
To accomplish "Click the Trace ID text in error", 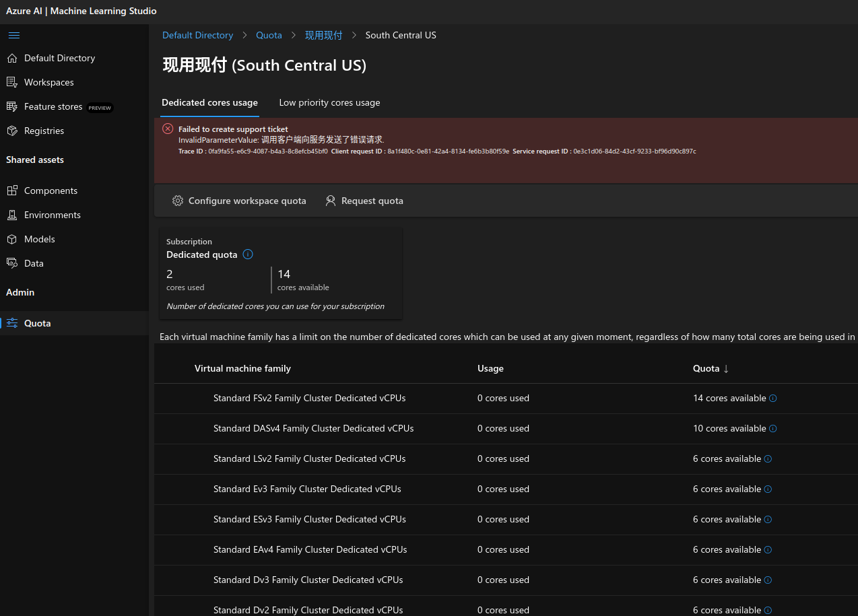I will [x=253, y=151].
